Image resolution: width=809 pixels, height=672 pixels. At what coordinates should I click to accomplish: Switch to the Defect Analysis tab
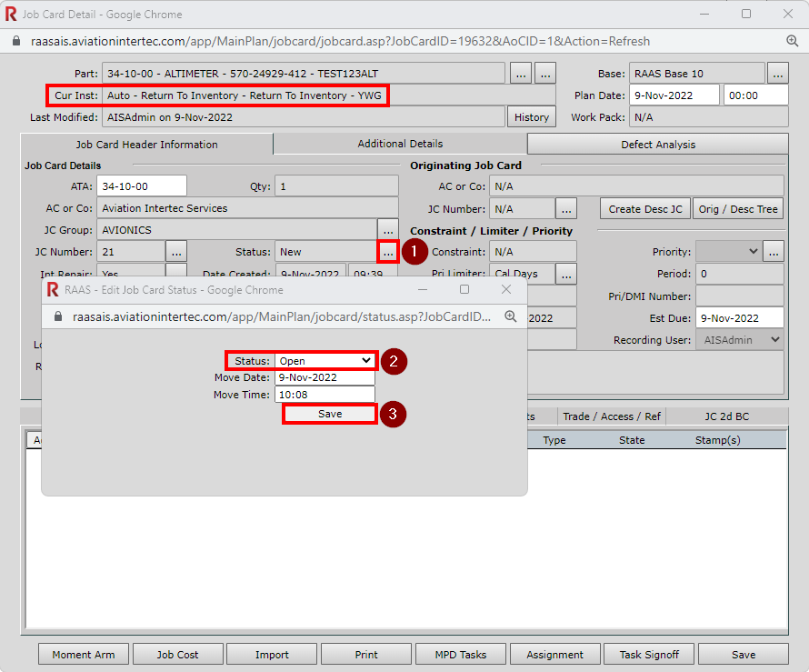click(x=658, y=145)
